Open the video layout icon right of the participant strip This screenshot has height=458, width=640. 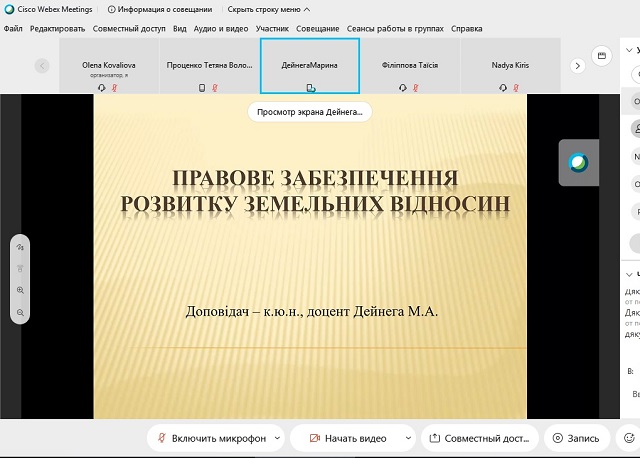(601, 56)
